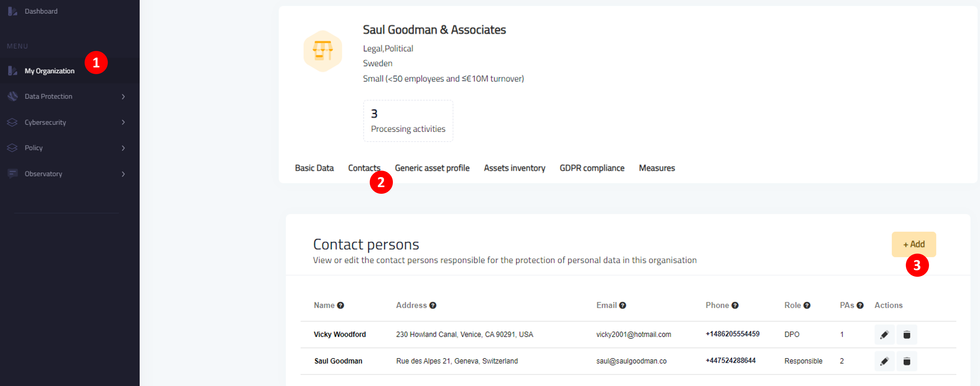The image size is (980, 386).
Task: Click the Data Protection shield icon
Action: (x=12, y=96)
